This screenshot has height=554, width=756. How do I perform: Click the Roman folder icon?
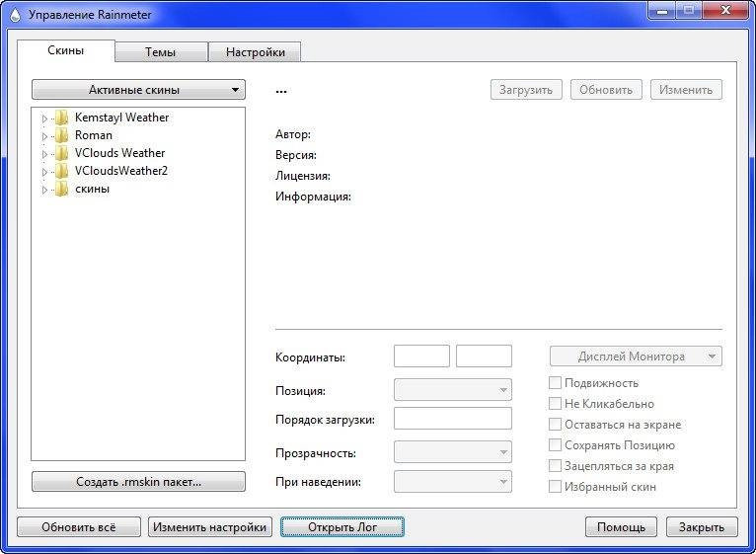tap(62, 135)
